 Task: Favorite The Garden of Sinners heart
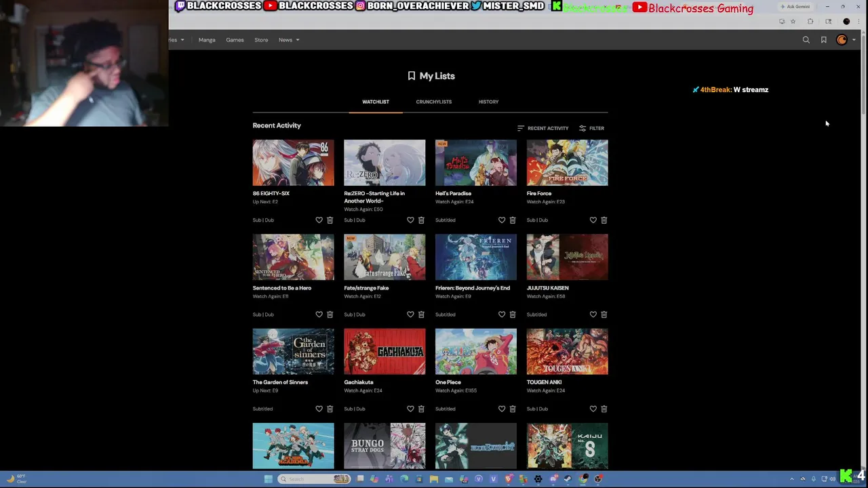point(319,409)
